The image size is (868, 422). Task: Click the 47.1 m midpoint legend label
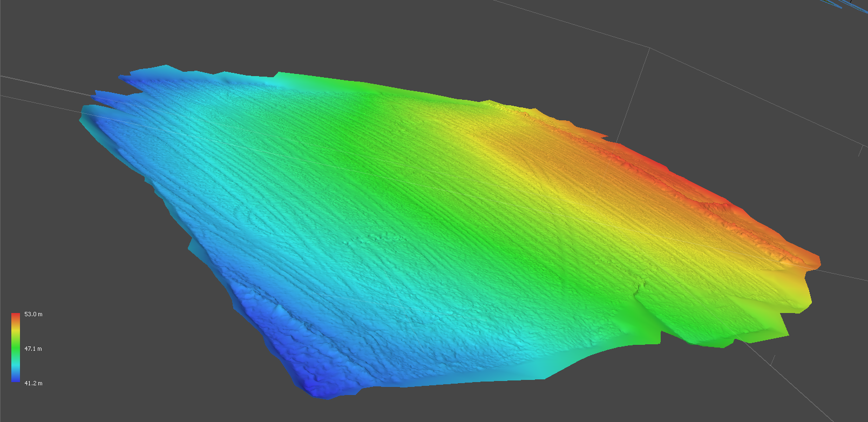pyautogui.click(x=33, y=349)
